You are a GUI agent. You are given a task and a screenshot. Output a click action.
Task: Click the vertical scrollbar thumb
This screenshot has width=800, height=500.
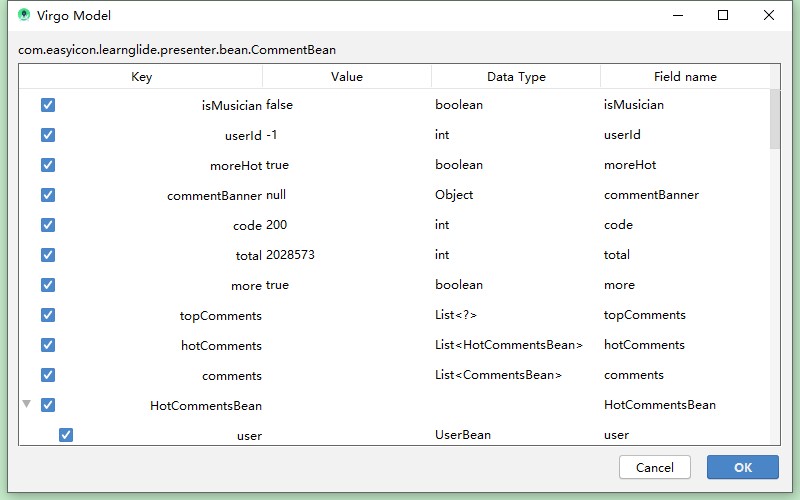tap(775, 119)
